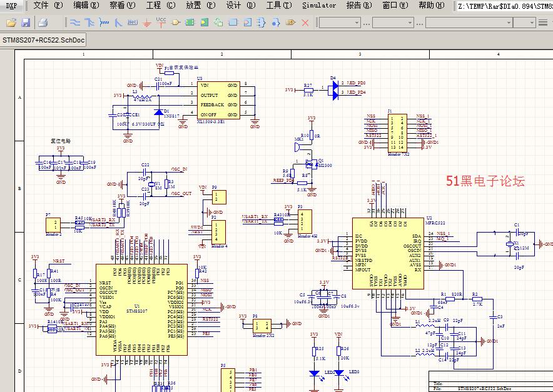
Task: Select the VCC power port tool
Action: pos(161,22)
